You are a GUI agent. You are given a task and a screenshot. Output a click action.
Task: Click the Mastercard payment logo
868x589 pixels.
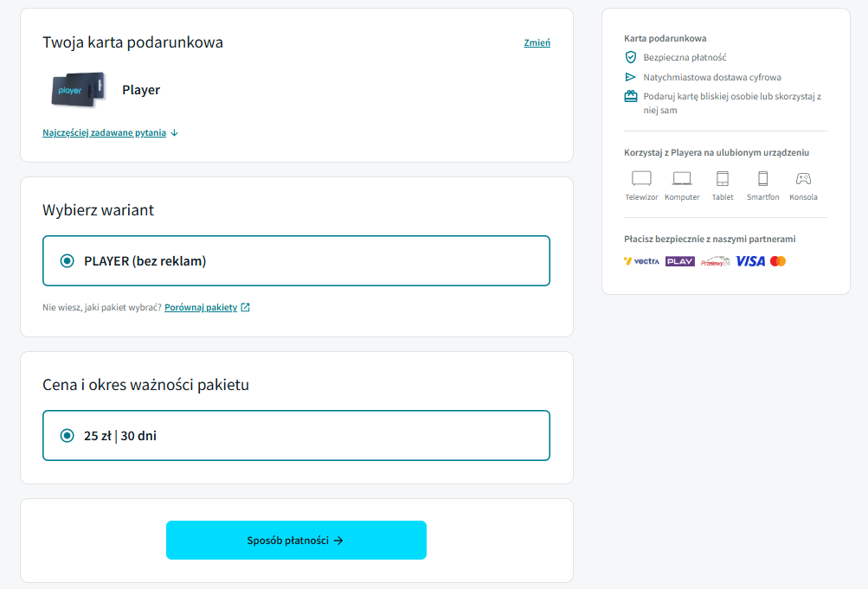(778, 261)
